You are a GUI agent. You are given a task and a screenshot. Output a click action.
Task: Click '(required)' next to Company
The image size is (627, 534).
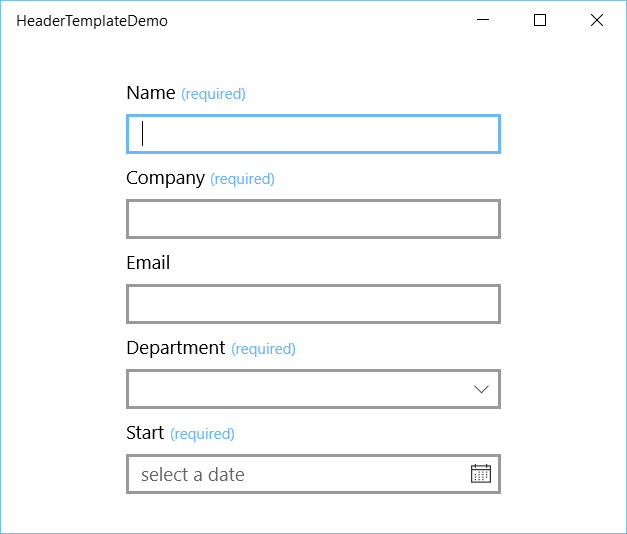tap(242, 179)
